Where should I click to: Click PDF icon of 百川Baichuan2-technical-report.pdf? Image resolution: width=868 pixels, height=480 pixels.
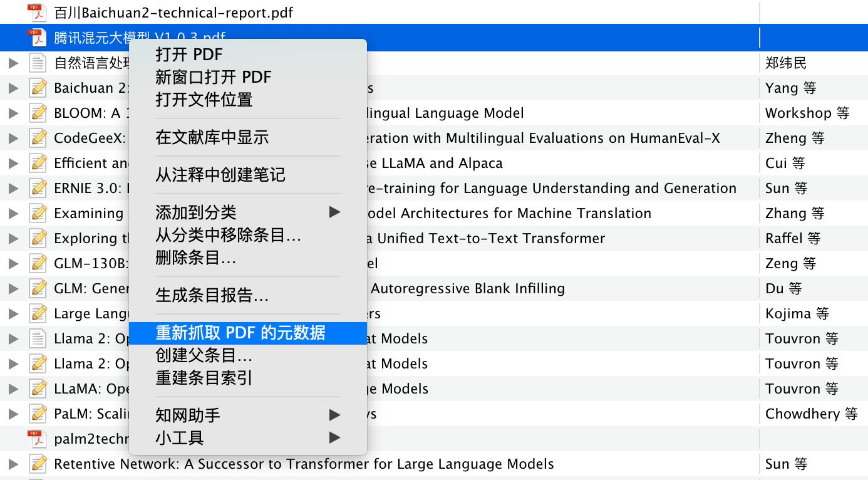[x=38, y=13]
